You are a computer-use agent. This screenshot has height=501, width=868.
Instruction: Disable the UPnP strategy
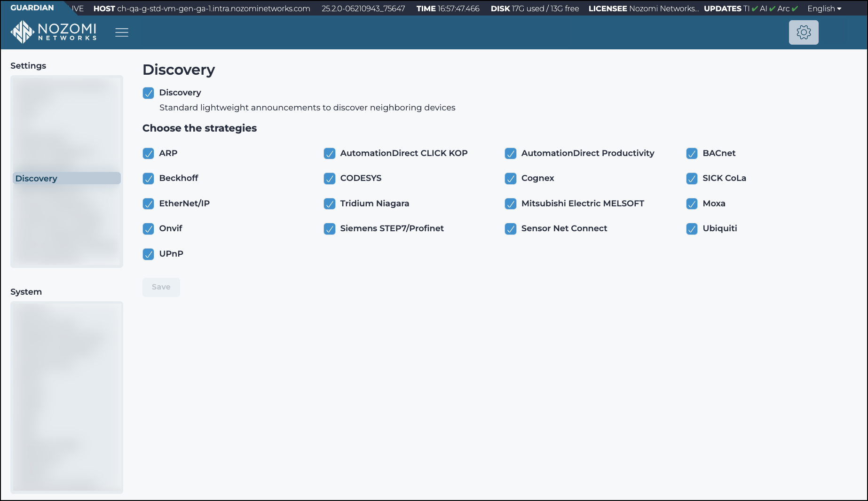pyautogui.click(x=149, y=254)
